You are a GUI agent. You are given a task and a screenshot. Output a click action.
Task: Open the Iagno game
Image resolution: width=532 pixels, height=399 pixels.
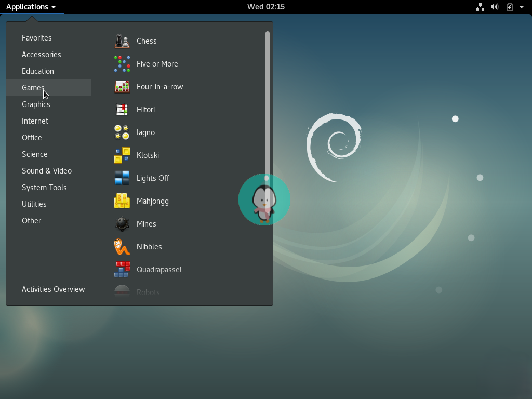145,132
